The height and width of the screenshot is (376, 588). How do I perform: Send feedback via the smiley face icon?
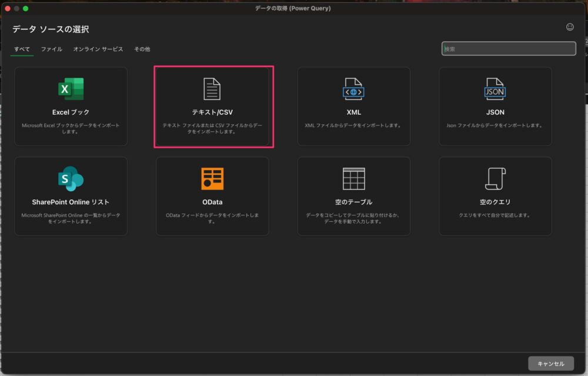570,27
